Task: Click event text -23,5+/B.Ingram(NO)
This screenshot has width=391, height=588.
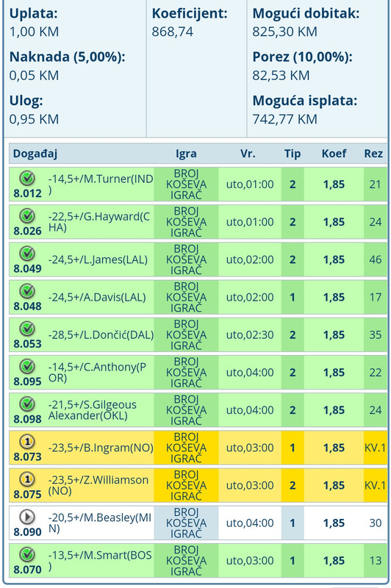Action: click(101, 448)
